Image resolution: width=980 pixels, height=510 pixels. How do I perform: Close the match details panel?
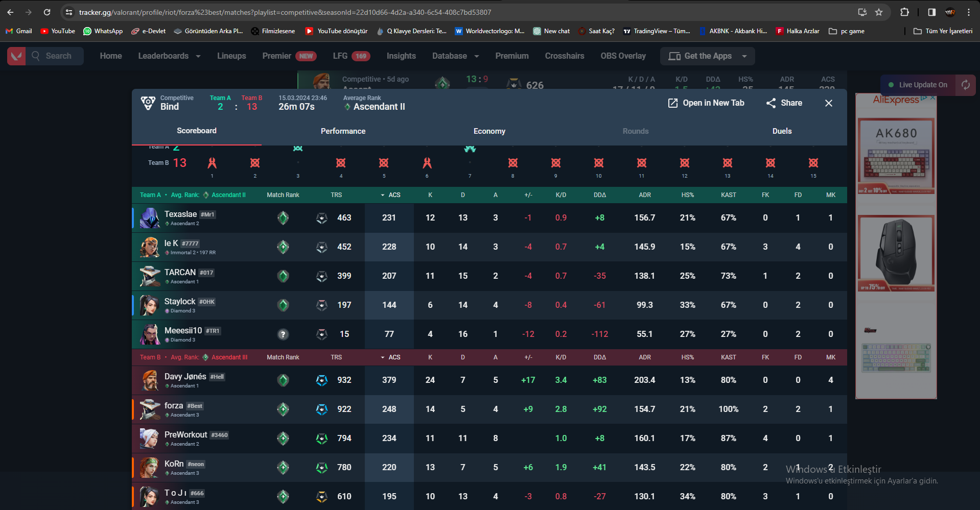pos(829,103)
